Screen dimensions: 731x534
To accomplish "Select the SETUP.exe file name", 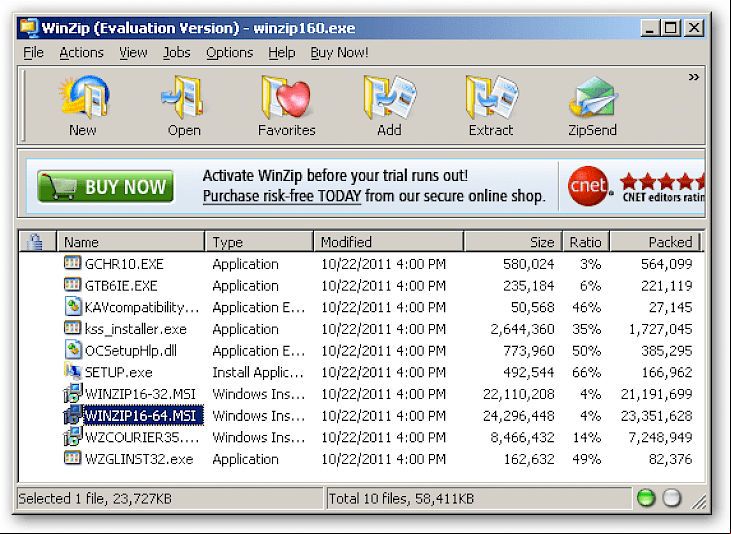I will [118, 372].
